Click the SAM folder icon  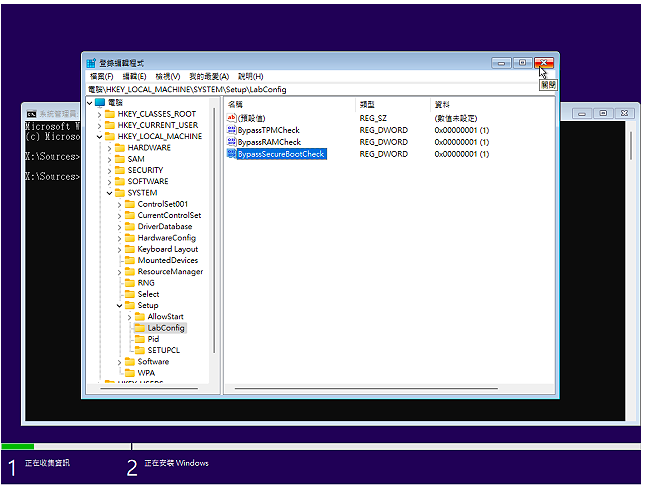click(x=120, y=159)
